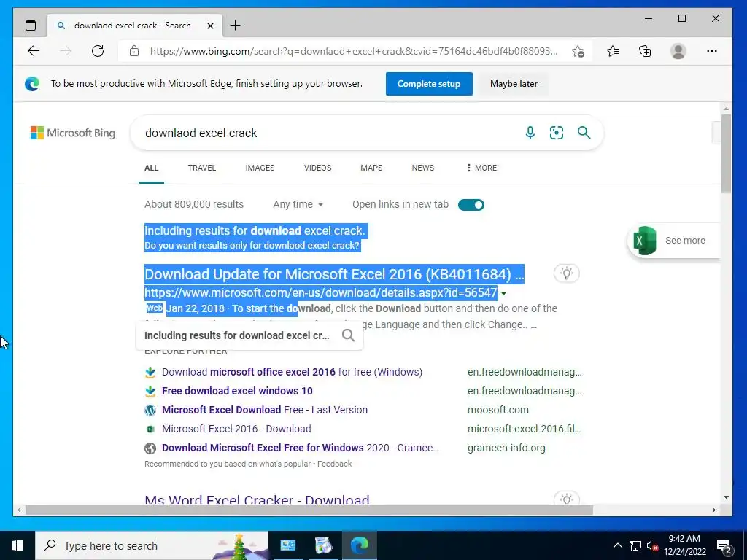Open Microsoft Edge from the taskbar
Image resolution: width=747 pixels, height=560 pixels.
359,545
